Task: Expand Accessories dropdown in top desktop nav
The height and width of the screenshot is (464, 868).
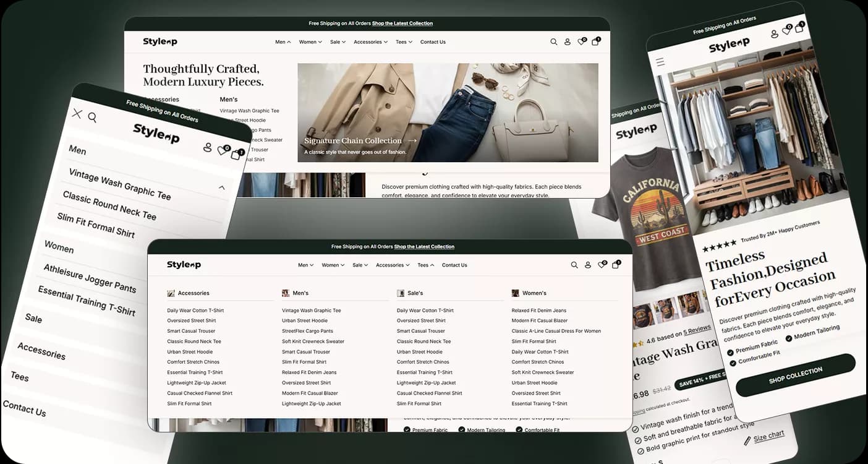Action: pyautogui.click(x=371, y=42)
